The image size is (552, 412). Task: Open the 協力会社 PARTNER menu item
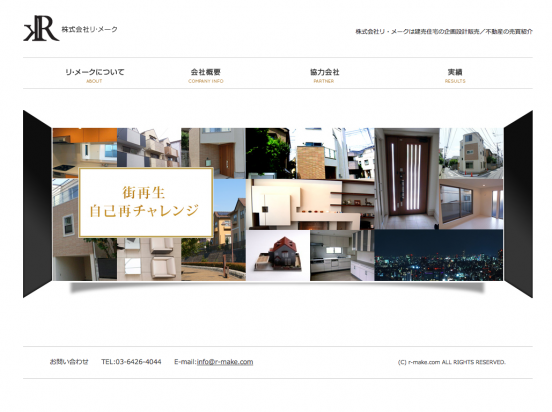pyautogui.click(x=324, y=75)
